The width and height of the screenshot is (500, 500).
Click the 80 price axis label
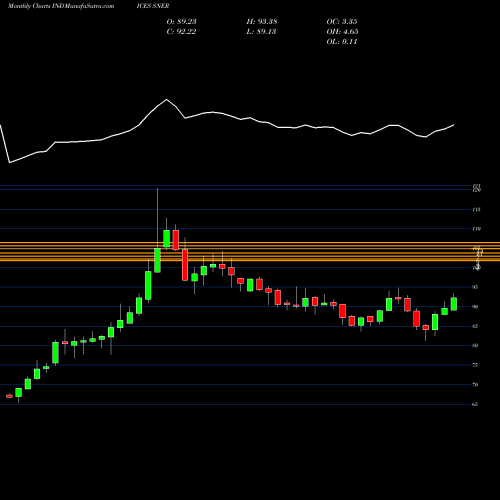pos(476,345)
